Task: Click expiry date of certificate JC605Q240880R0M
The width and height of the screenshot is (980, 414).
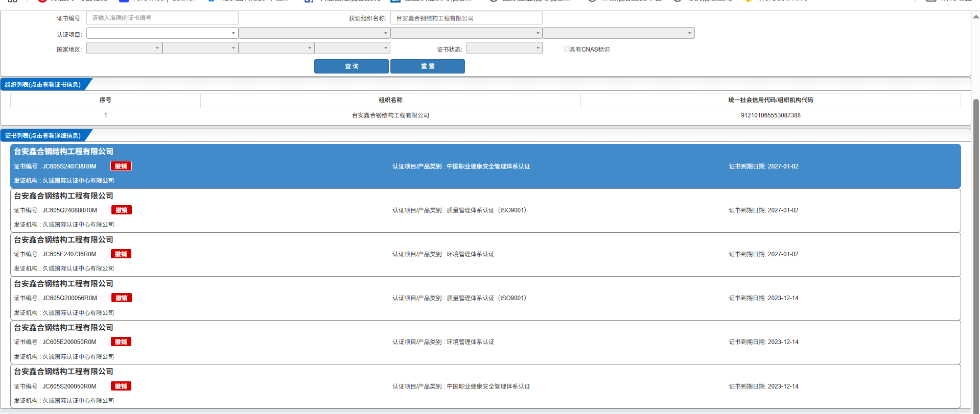Action: pyautogui.click(x=763, y=210)
